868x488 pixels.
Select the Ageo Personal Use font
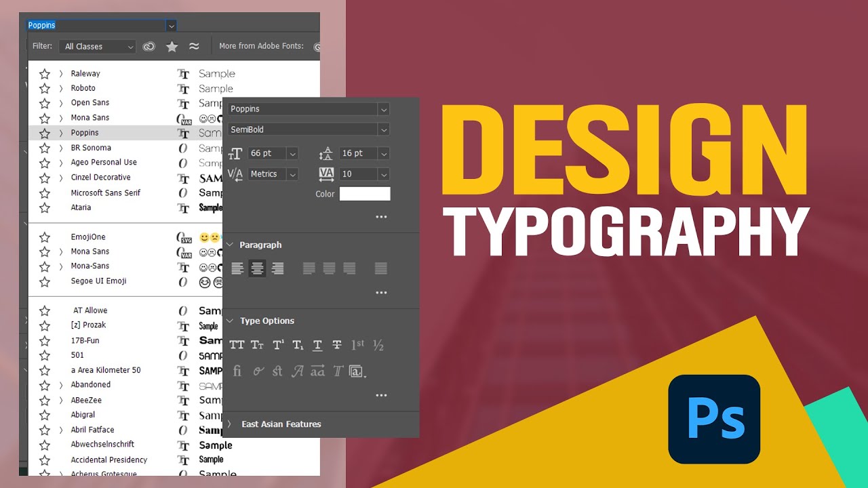pos(104,162)
